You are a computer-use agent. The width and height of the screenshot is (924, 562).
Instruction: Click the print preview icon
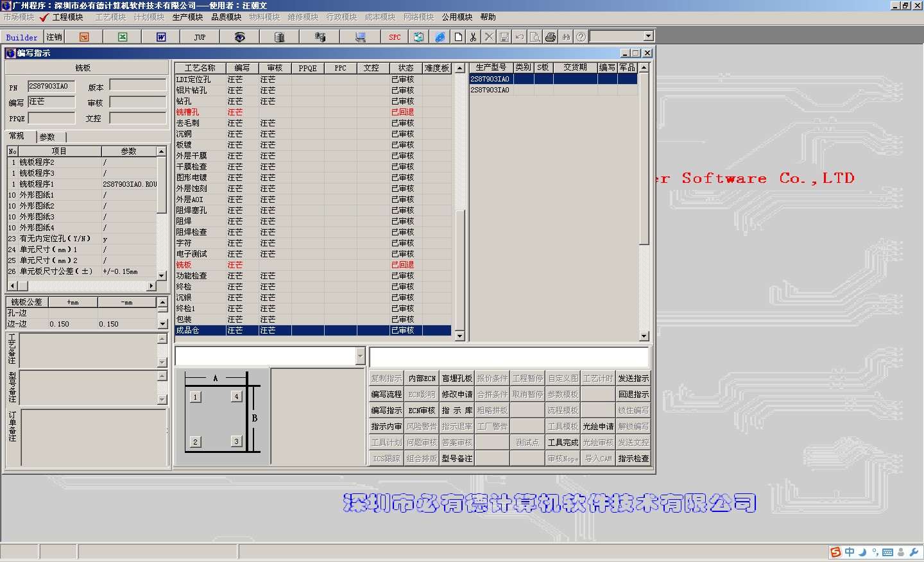point(535,37)
